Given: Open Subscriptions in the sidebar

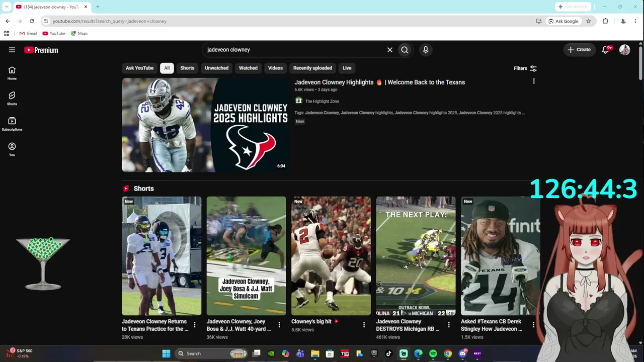Looking at the screenshot, I should (x=12, y=124).
